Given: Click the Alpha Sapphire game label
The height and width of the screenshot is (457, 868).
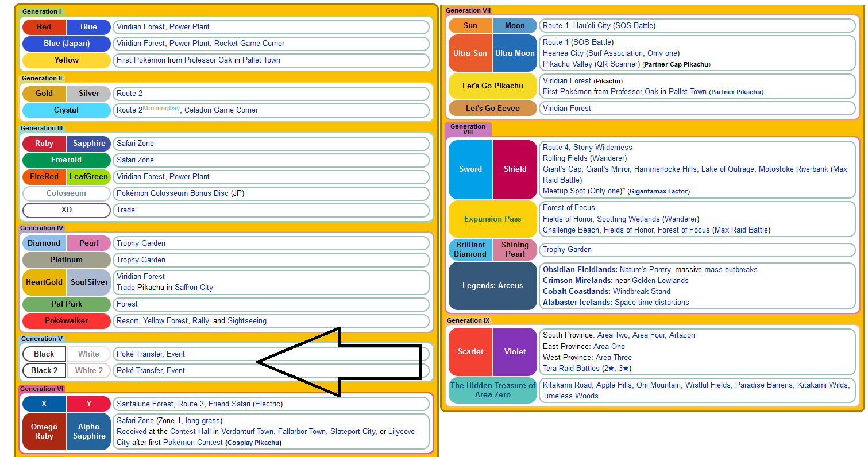Looking at the screenshot, I should pyautogui.click(x=89, y=432).
